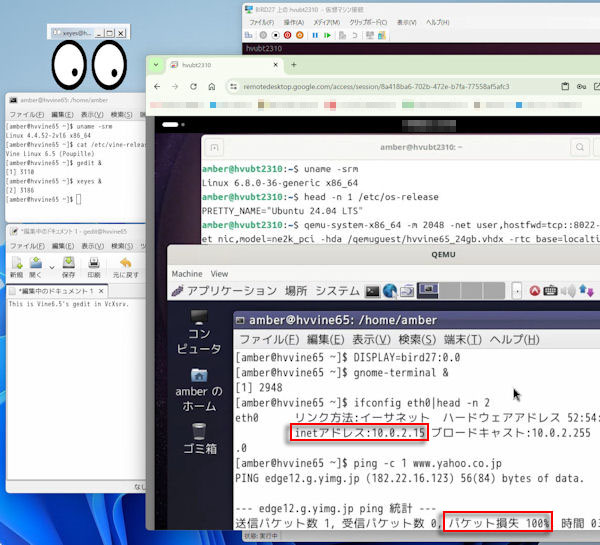600x545 pixels.
Task: Select the gedit tab for document 1
Action: coord(56,291)
